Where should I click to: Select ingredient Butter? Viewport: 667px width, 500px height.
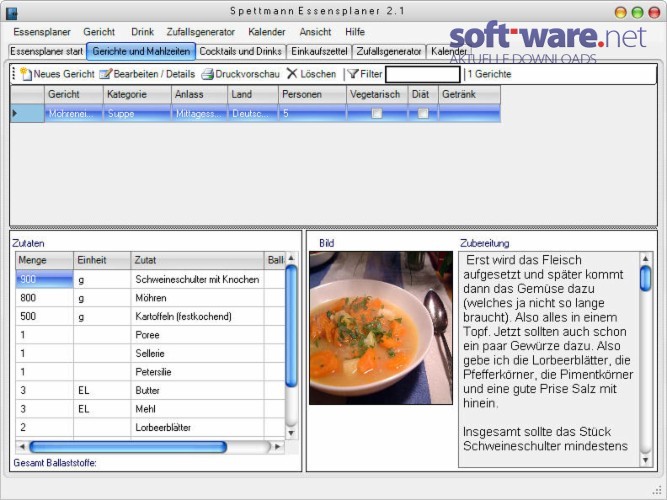point(197,390)
